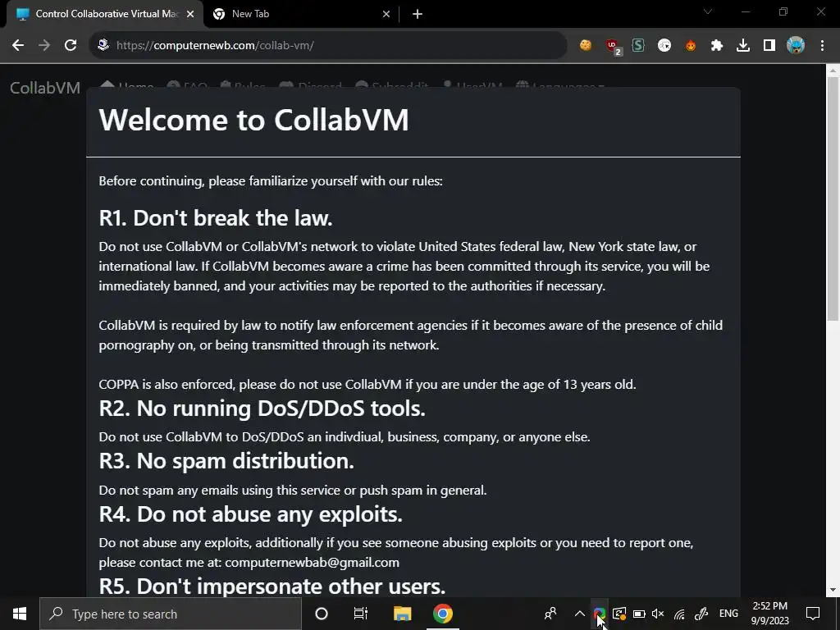
Task: Go back to the previous page
Action: click(18, 46)
